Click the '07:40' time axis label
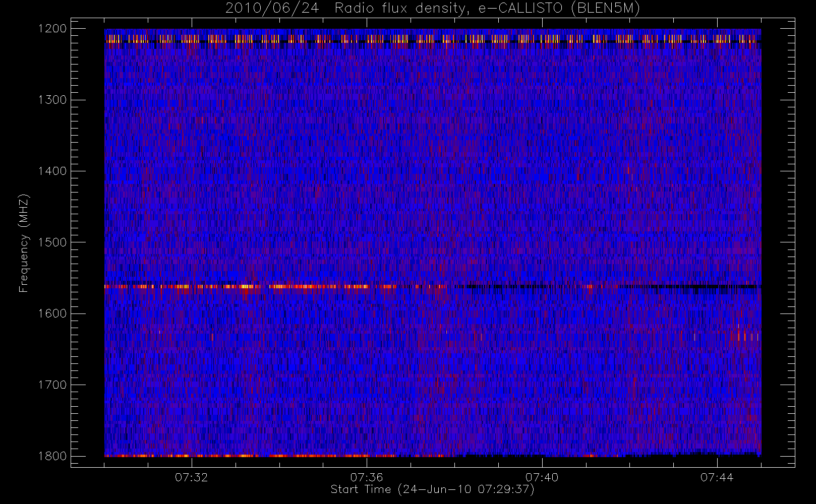This screenshot has width=816, height=504. [542, 477]
